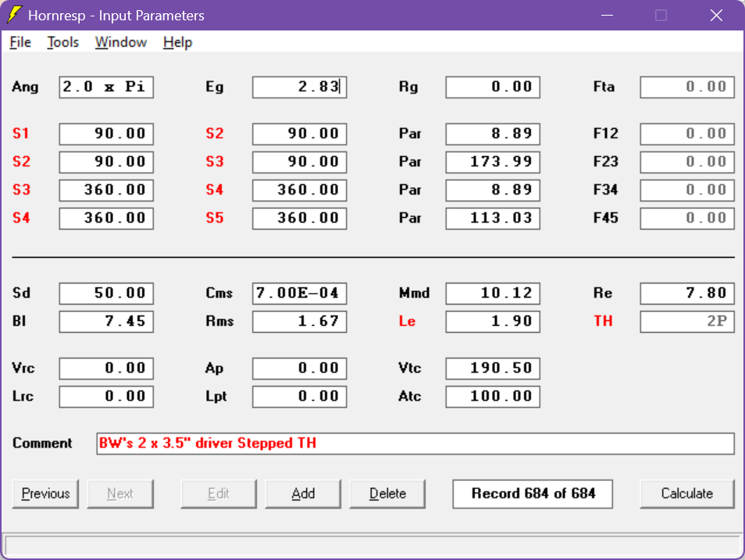Click the Previous record button
Screen dimensions: 745x560
coord(45,494)
